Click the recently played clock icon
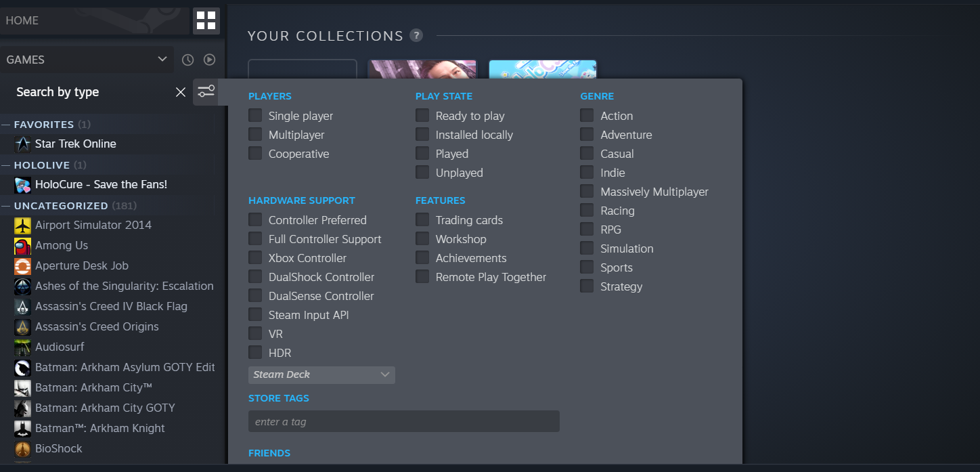Image resolution: width=980 pixels, height=472 pixels. tap(187, 60)
